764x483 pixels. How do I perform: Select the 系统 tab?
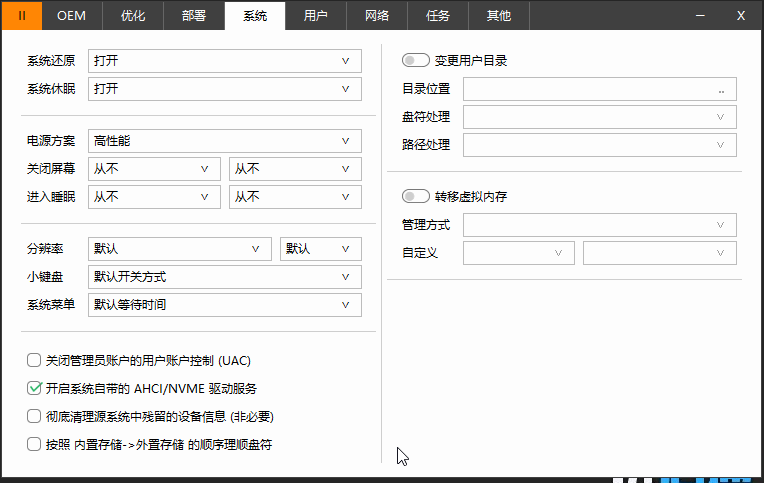pos(255,16)
